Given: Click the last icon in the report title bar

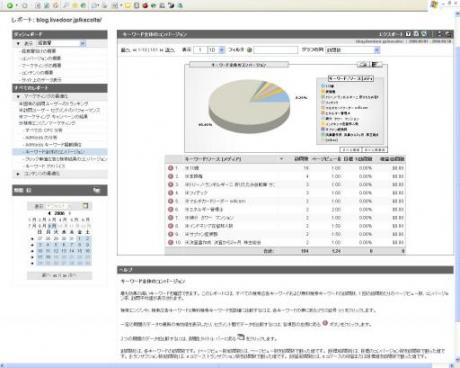Looking at the screenshot, I should click(448, 34).
